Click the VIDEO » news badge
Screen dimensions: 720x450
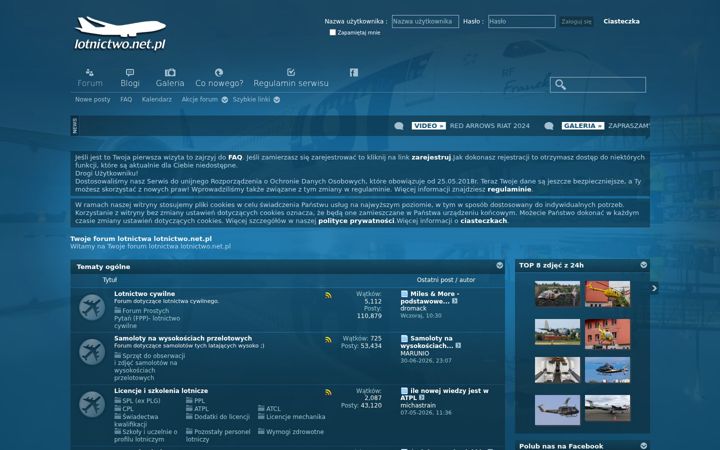coord(428,126)
